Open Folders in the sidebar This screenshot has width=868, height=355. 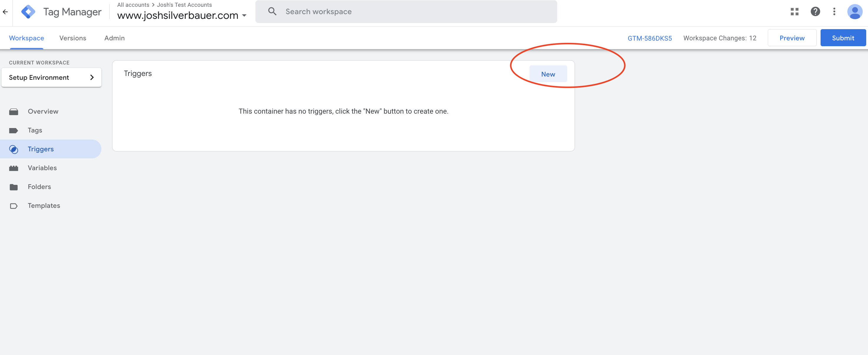click(x=51, y=187)
